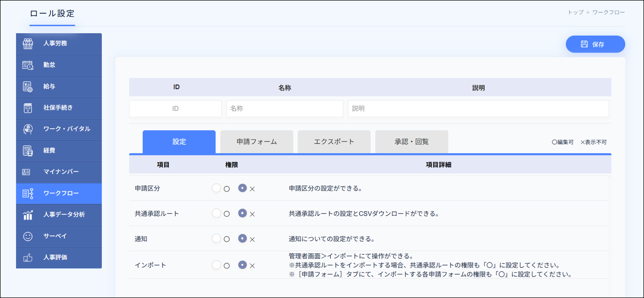The height and width of the screenshot is (298, 644).
Task: Open the エクスポート tab
Action: click(334, 142)
